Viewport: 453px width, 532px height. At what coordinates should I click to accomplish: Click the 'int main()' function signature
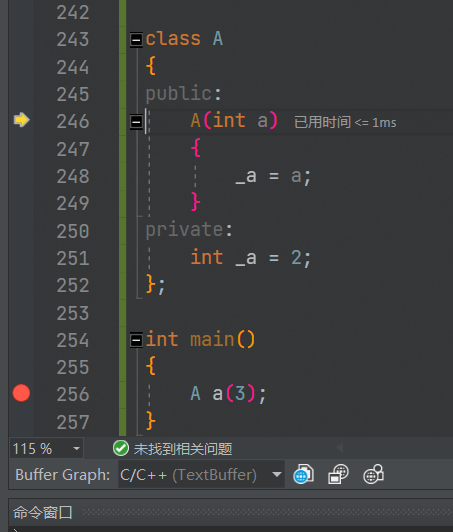(x=200, y=340)
